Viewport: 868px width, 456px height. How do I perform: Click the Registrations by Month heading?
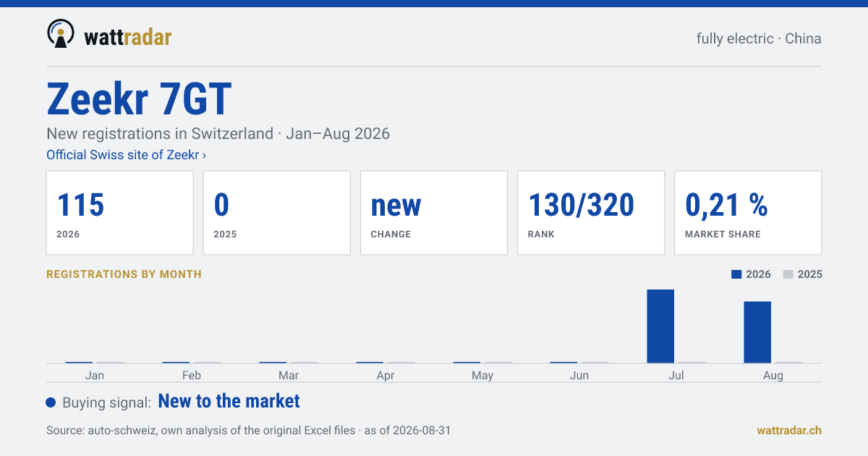(124, 274)
